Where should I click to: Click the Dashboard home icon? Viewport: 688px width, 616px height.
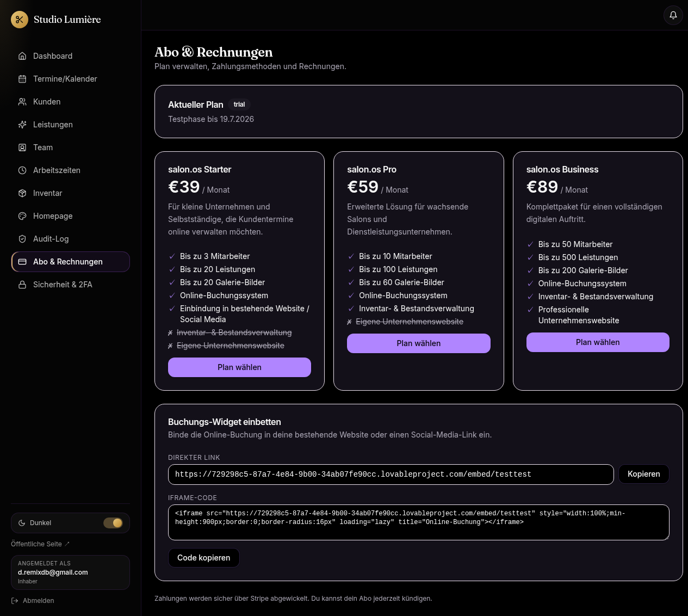click(22, 56)
